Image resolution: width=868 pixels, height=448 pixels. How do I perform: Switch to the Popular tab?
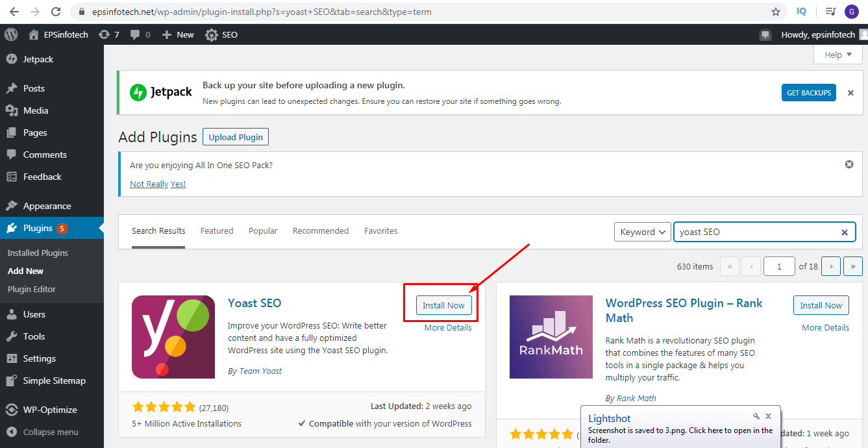pos(263,231)
